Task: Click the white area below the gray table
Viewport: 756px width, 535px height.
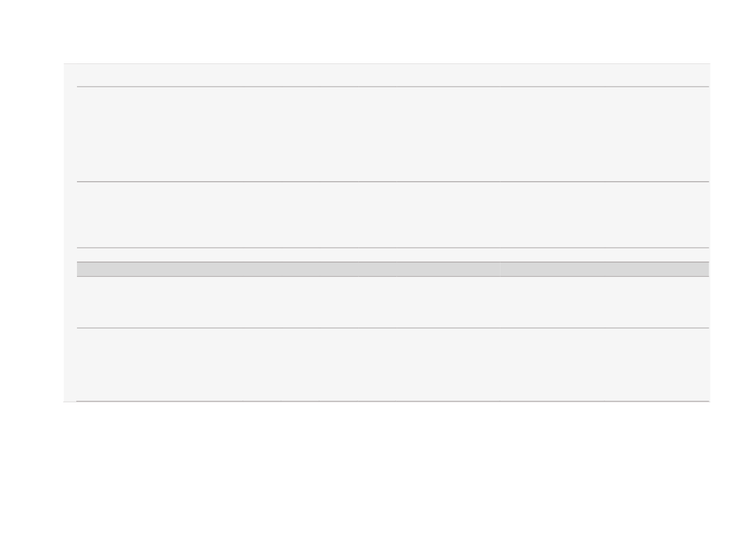Action: coord(378,468)
